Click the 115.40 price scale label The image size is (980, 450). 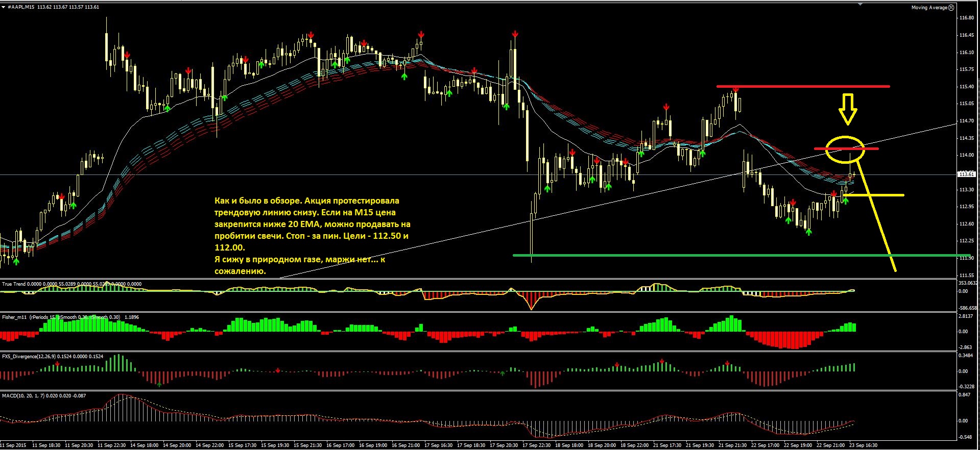967,87
